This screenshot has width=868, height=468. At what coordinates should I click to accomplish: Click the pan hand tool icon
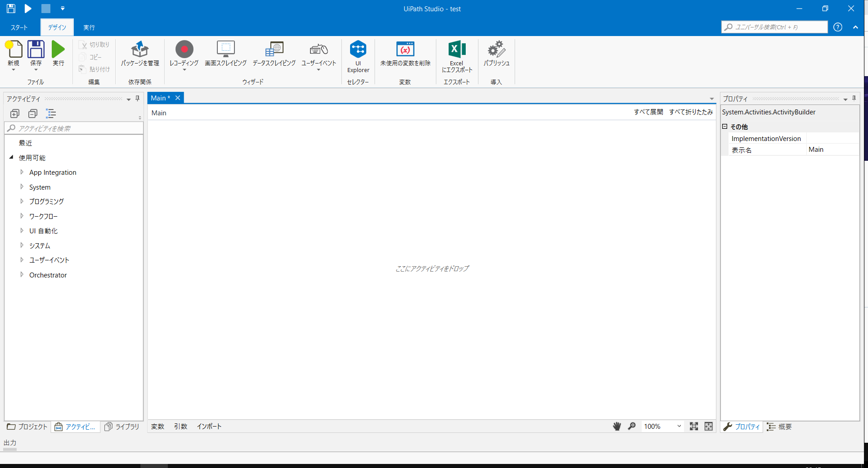point(617,426)
